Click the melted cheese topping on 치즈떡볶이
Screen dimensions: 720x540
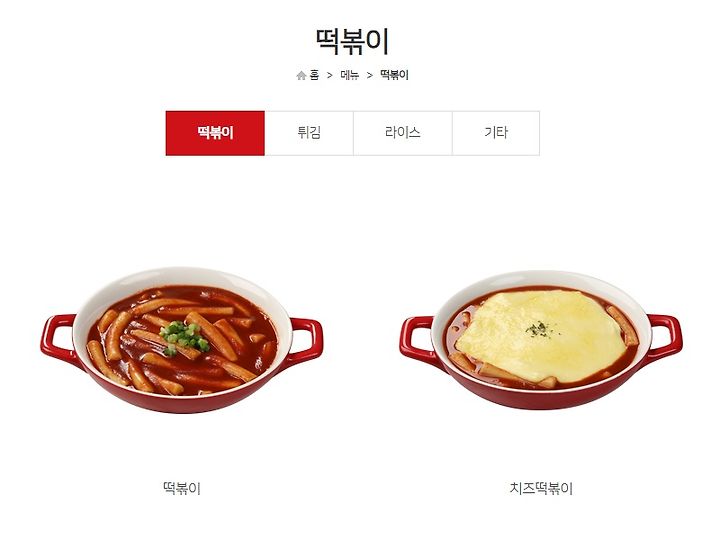542,335
